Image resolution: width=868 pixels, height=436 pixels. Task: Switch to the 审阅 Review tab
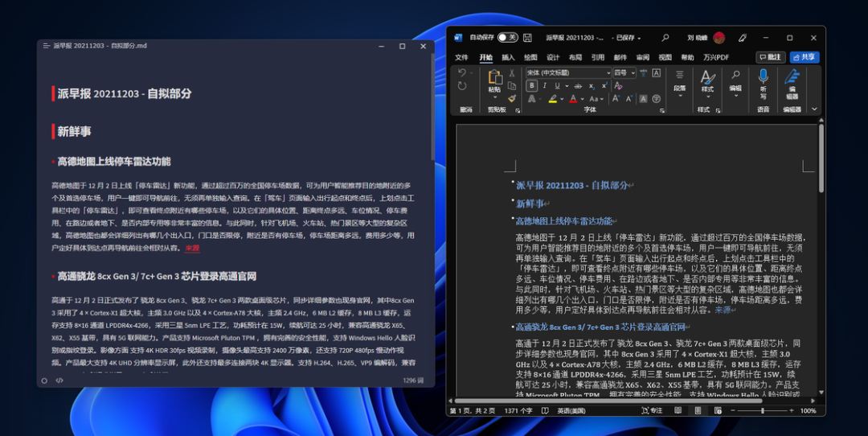[x=642, y=58]
